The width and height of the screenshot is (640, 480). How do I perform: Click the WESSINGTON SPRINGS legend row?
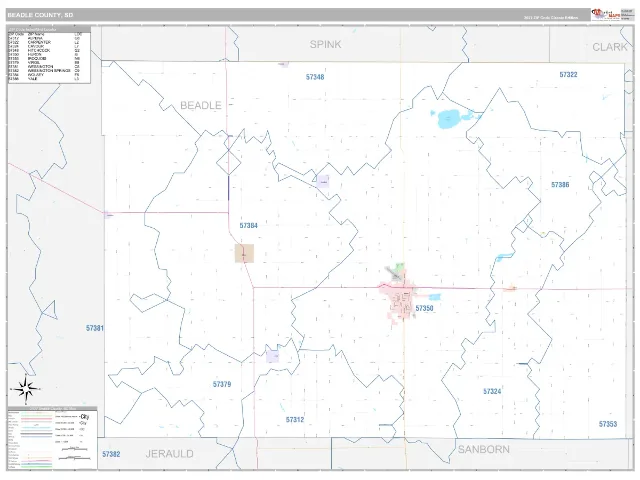[44, 71]
